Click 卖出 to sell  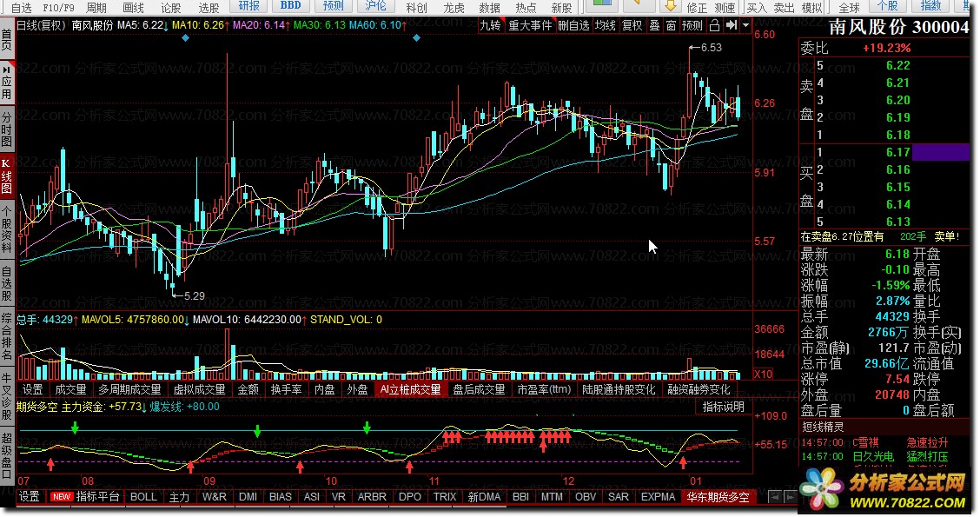pos(784,8)
